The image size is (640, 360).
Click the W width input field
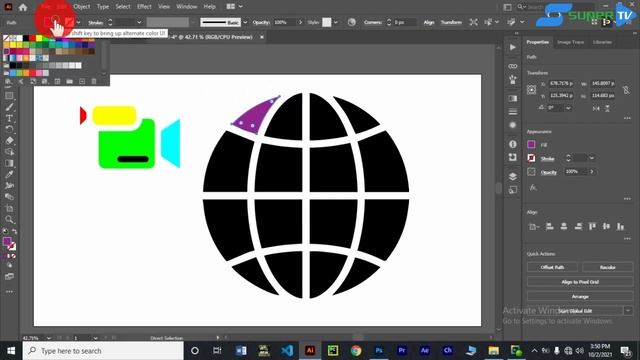tap(603, 84)
